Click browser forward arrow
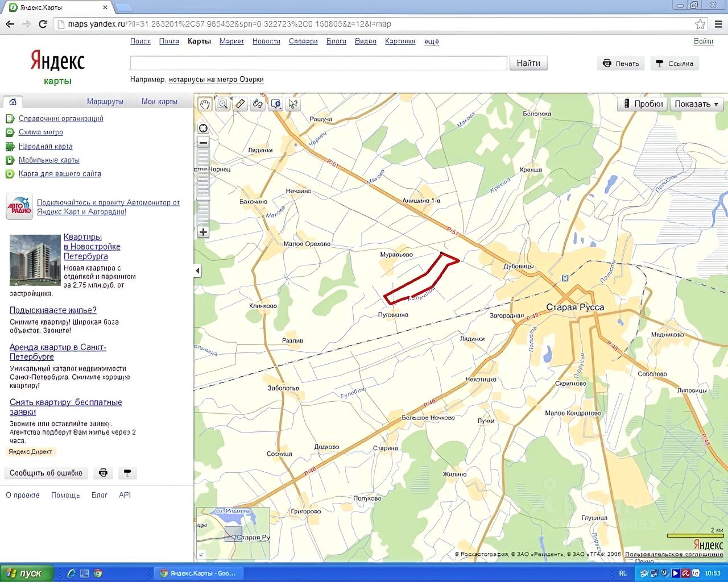 26,24
